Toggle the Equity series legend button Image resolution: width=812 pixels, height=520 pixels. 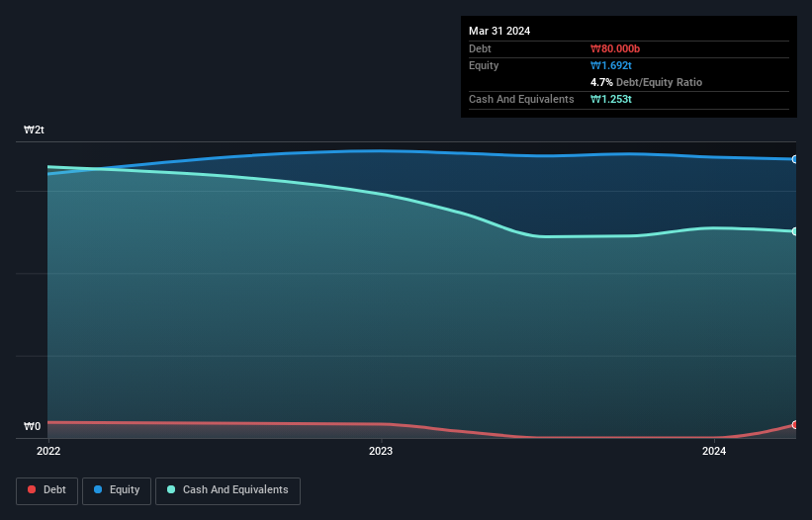[117, 490]
